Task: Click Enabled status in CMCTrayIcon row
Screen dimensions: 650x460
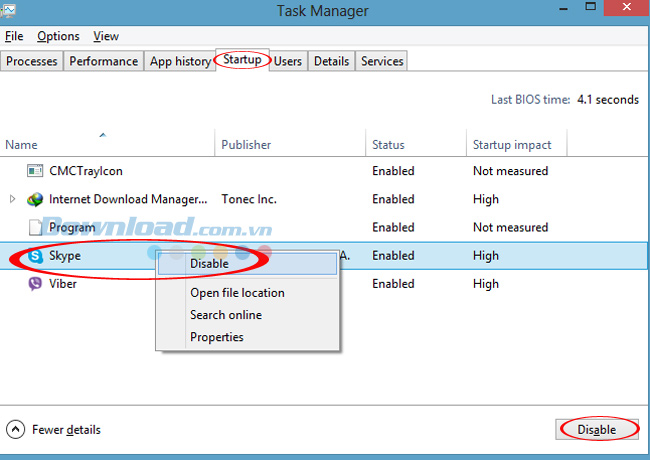Action: 393,171
